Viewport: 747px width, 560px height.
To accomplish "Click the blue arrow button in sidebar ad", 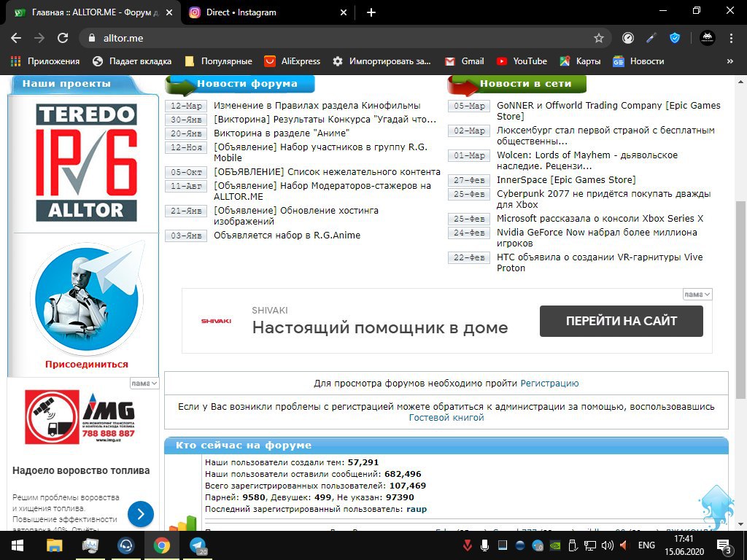I will pos(141,514).
